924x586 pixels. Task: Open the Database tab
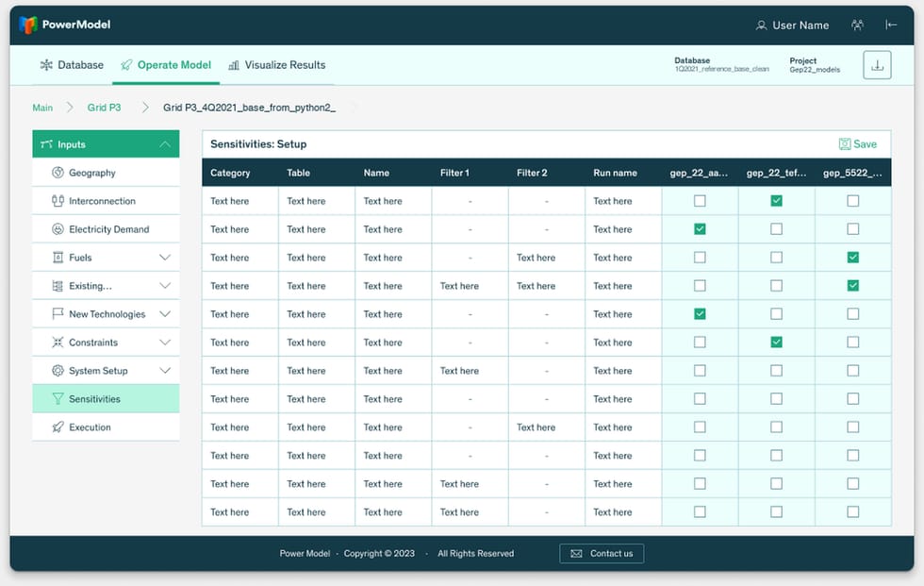click(72, 65)
